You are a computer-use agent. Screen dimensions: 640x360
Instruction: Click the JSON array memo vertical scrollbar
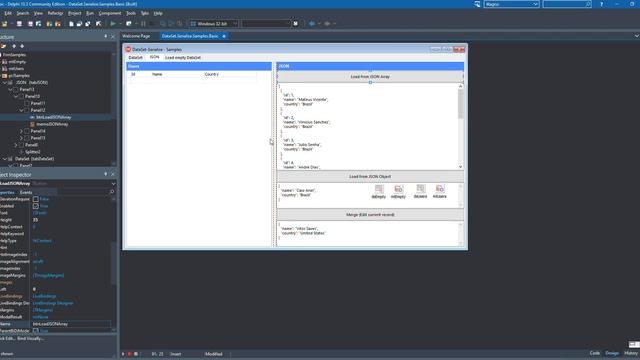(x=460, y=127)
